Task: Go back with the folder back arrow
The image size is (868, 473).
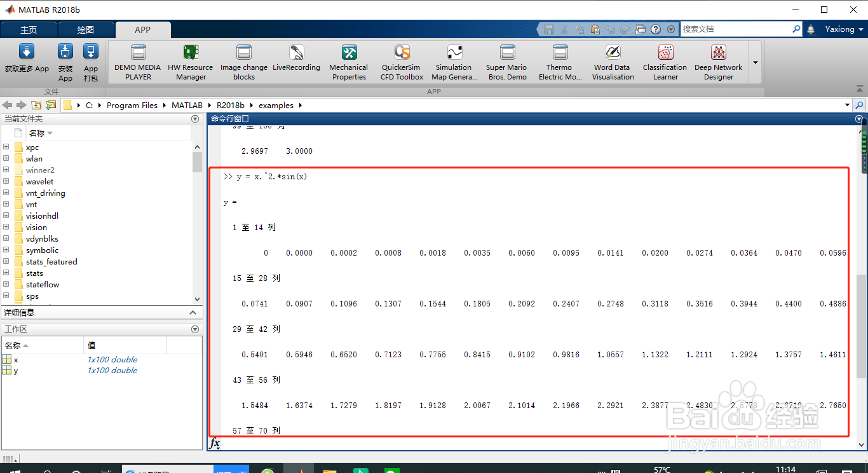Action: pyautogui.click(x=7, y=105)
